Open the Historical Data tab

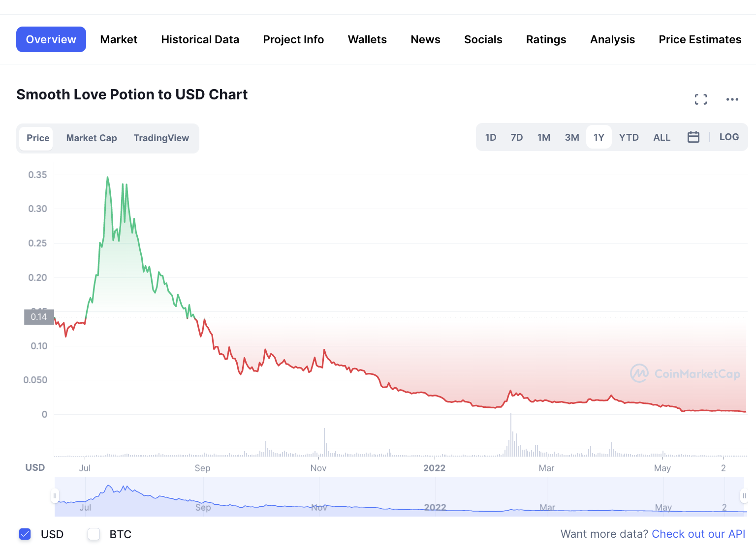coord(200,39)
